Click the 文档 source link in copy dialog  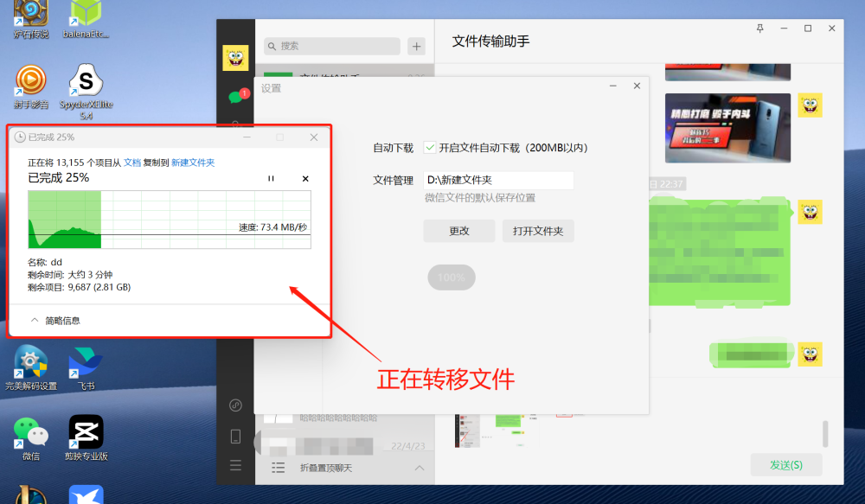[x=132, y=163]
